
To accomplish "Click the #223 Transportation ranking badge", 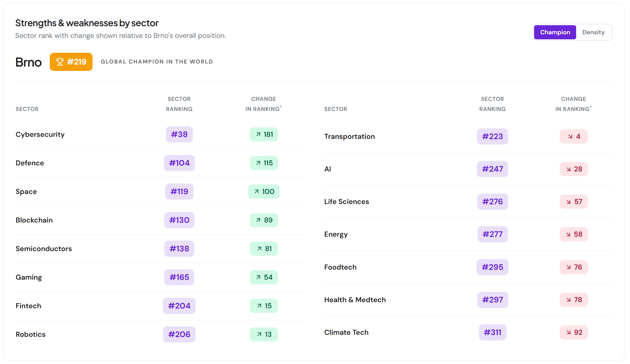I will [493, 136].
